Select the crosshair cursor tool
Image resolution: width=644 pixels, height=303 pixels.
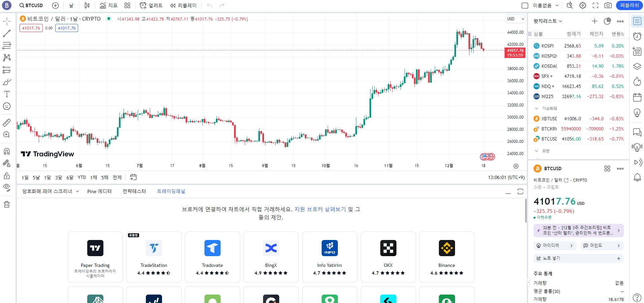(x=7, y=22)
